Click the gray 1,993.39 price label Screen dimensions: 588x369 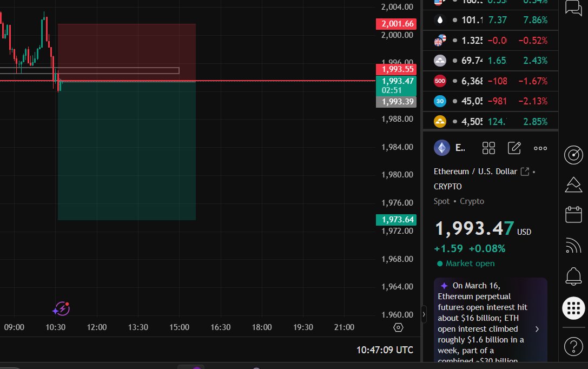coord(397,102)
